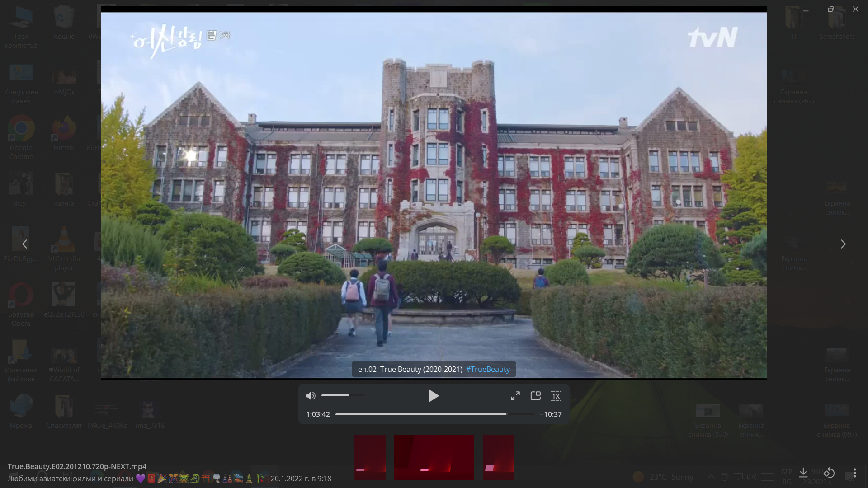Switch video to picture-in-picture mode
This screenshot has width=868, height=488.
(536, 396)
